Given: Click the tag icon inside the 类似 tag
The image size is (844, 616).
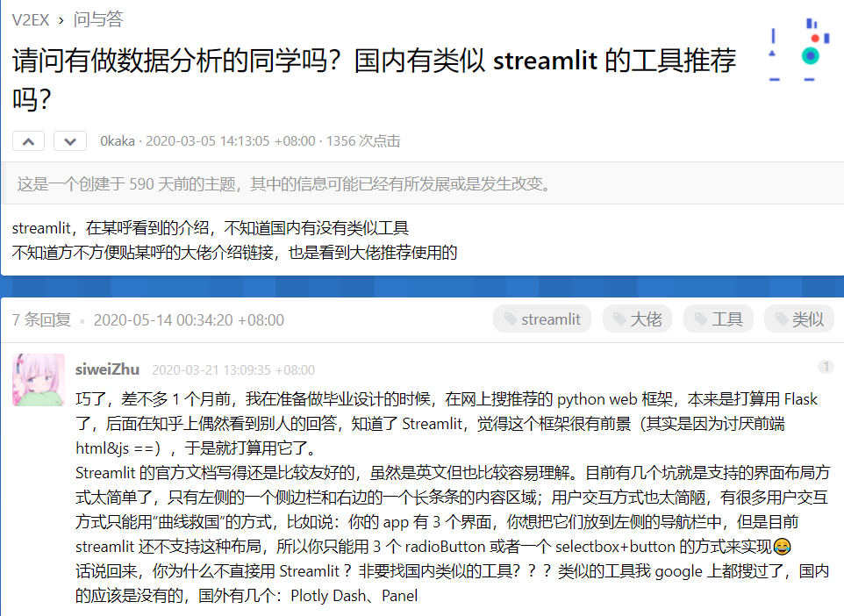Looking at the screenshot, I should 781,319.
